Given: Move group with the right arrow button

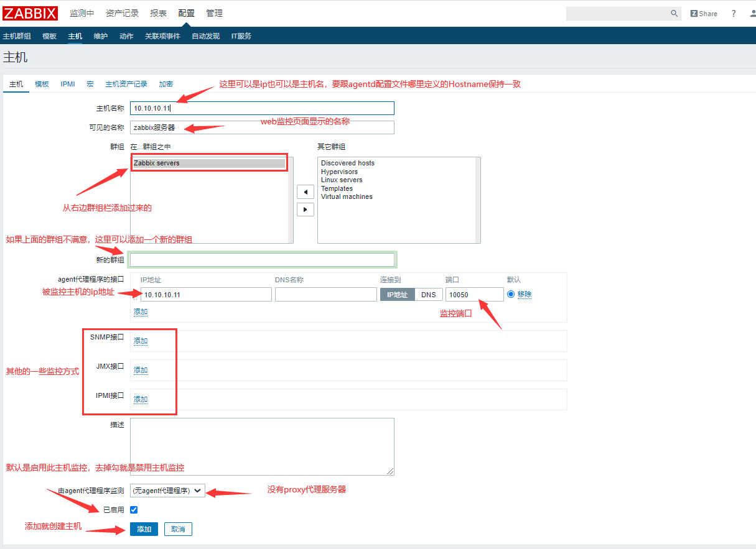Looking at the screenshot, I should 305,210.
